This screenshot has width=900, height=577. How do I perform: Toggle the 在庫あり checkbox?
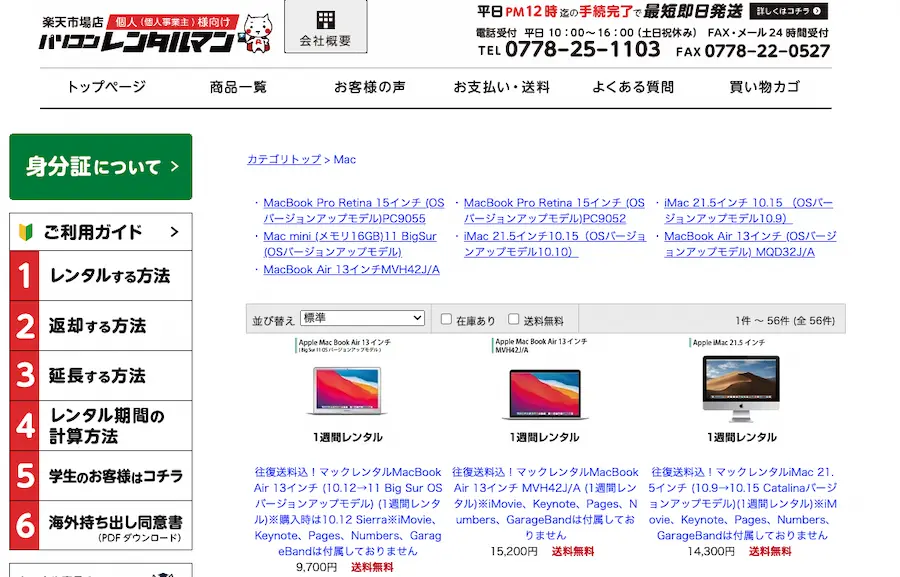446,319
